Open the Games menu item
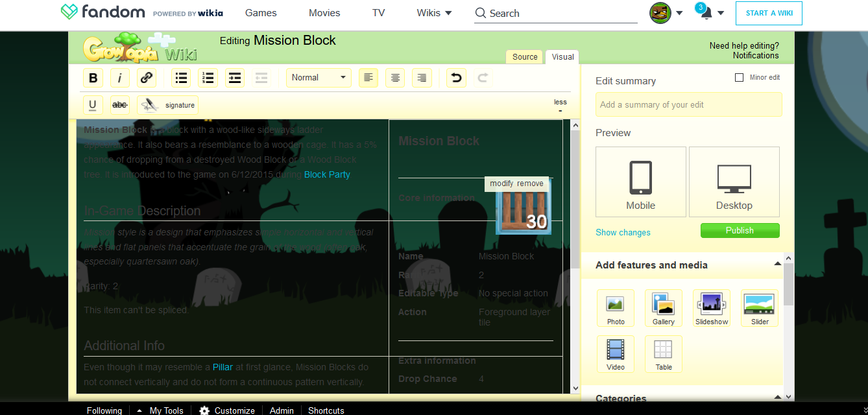Image resolution: width=868 pixels, height=415 pixels. (x=261, y=13)
